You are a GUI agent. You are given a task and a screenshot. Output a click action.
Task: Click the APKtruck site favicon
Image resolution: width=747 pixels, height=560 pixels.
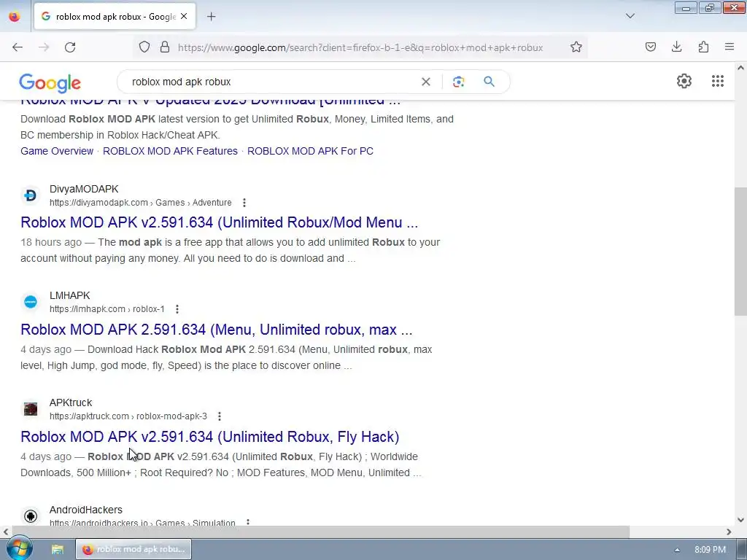point(31,409)
